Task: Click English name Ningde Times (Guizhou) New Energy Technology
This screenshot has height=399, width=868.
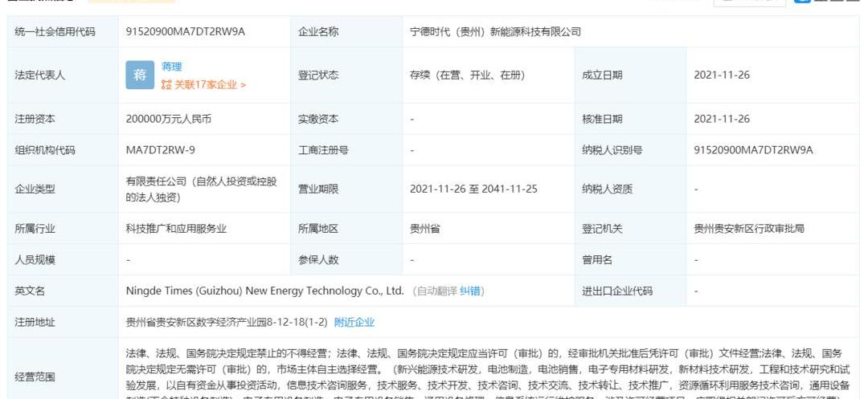Action: tap(265, 291)
